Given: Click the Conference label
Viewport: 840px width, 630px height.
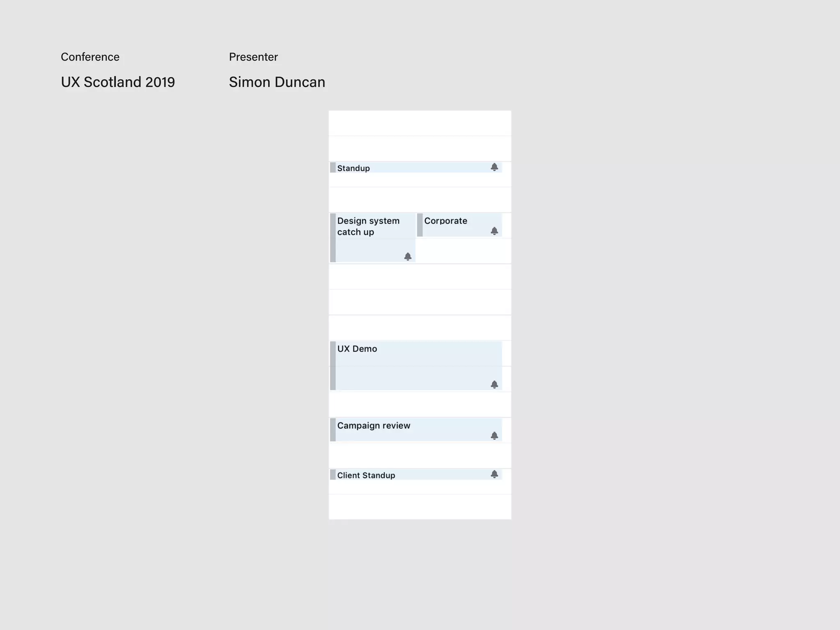Looking at the screenshot, I should (90, 57).
